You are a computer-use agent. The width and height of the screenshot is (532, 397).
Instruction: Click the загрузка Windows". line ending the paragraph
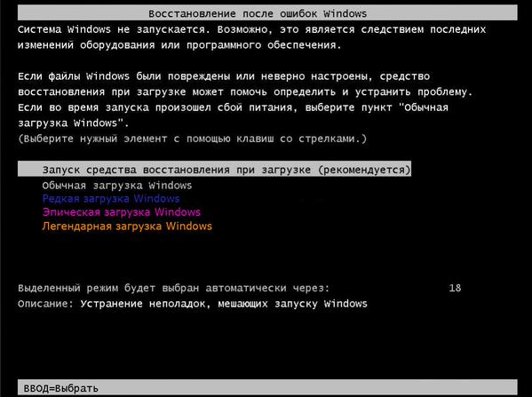click(74, 123)
